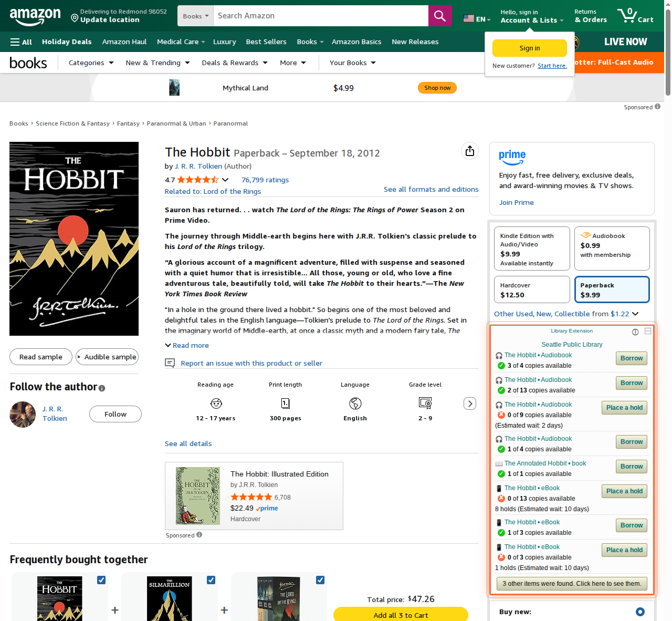672x621 pixels.
Task: Click the next arrow in product details carousel
Action: 470,403
